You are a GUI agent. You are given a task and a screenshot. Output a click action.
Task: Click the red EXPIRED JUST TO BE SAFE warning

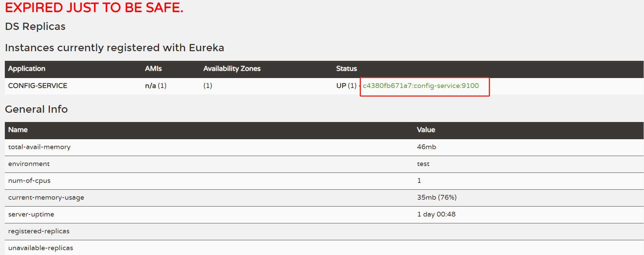[94, 8]
